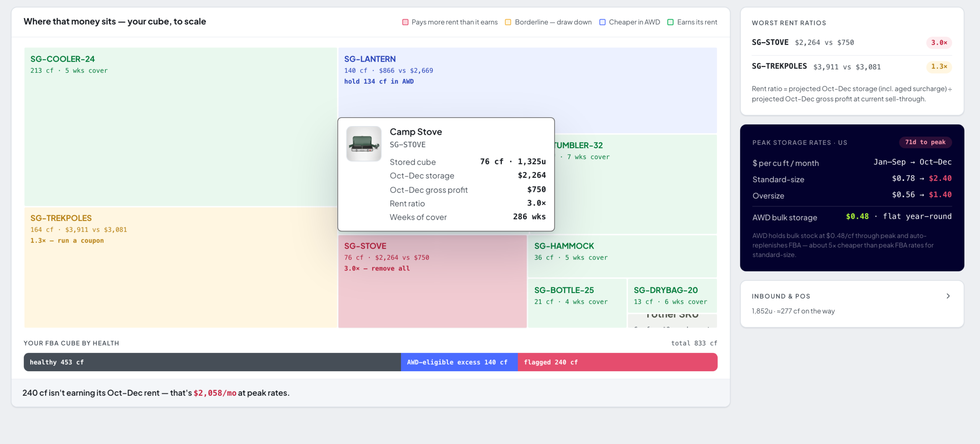Click '13 cf · 6 wks cover' on drybag tile
Image resolution: width=980 pixels, height=444 pixels.
tap(670, 302)
